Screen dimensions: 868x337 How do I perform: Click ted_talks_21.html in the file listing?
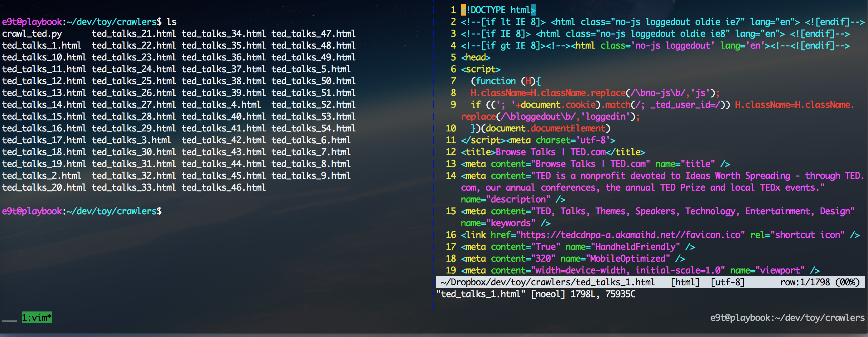tap(134, 34)
